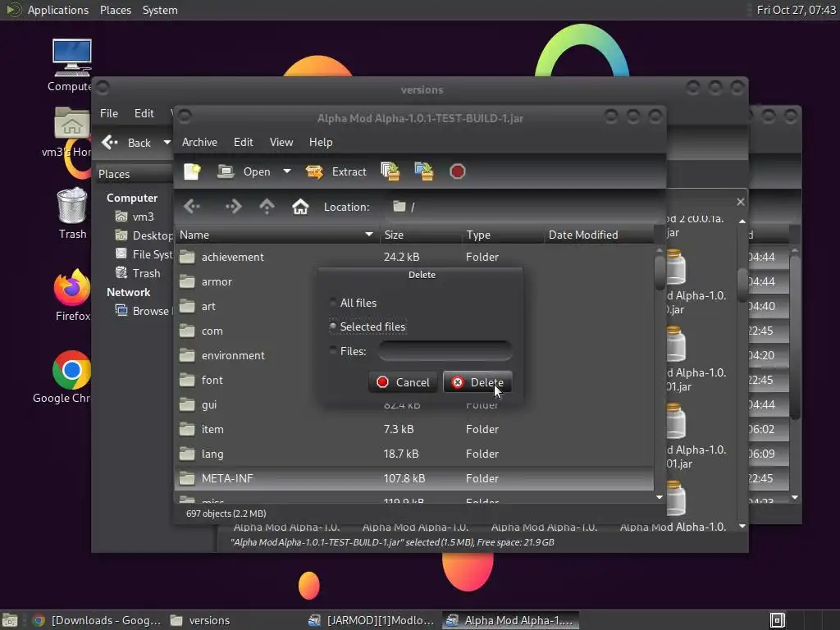The height and width of the screenshot is (630, 840).
Task: Open the File menu in versions window
Action: click(109, 113)
